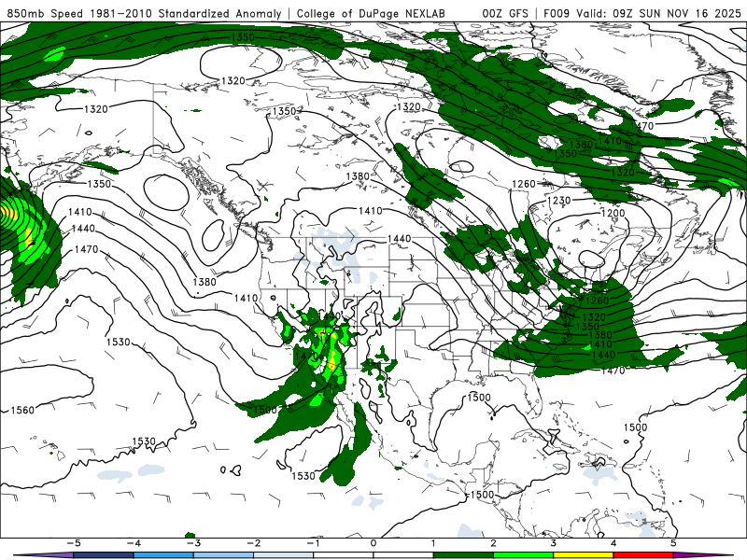
Task: Click the "1200" contour label
Action: (613, 213)
